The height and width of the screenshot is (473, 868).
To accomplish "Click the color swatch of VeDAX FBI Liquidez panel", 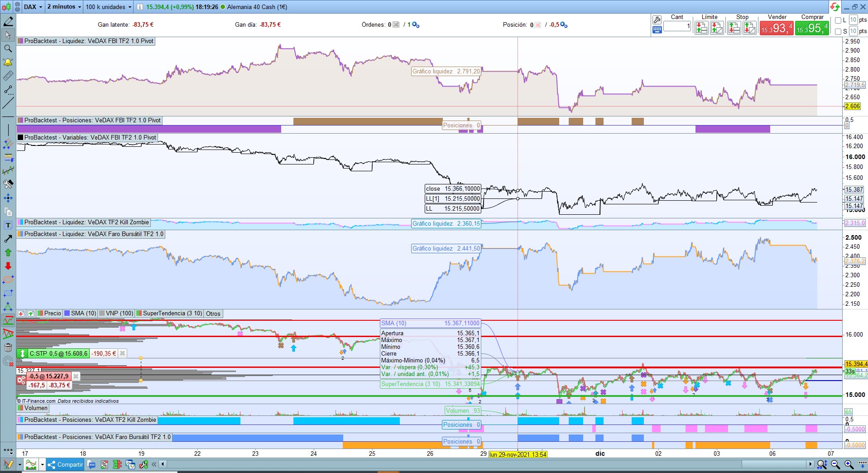I will [20, 41].
